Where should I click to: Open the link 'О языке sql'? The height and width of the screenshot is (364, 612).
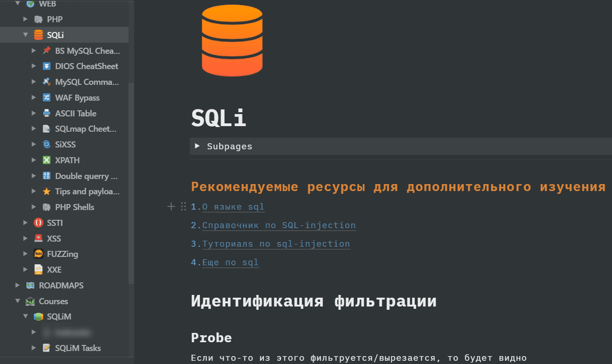[x=233, y=207]
